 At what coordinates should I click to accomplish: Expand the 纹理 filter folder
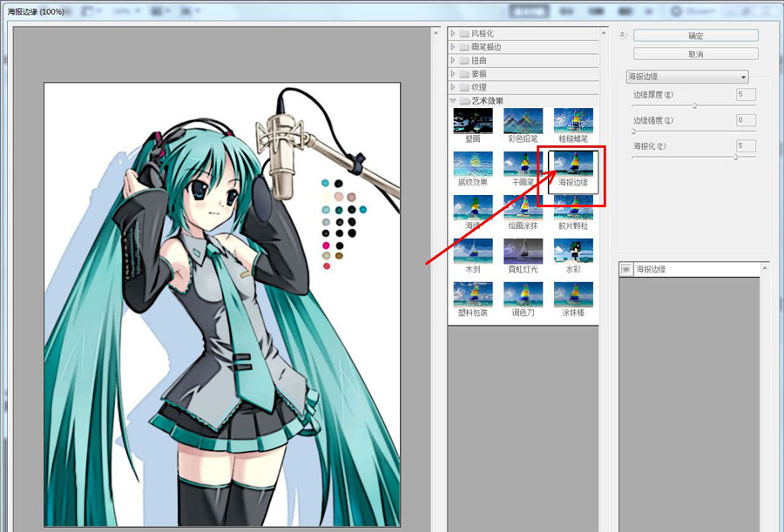point(452,87)
